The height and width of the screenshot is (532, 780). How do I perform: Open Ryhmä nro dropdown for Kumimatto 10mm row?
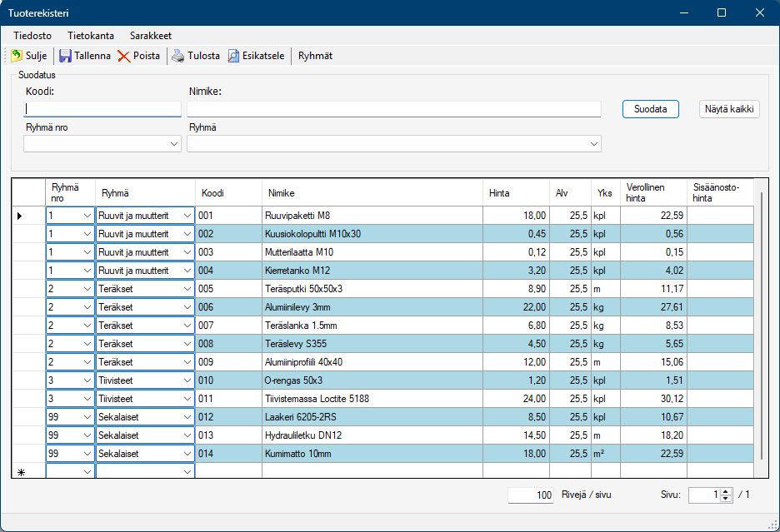[87, 454]
